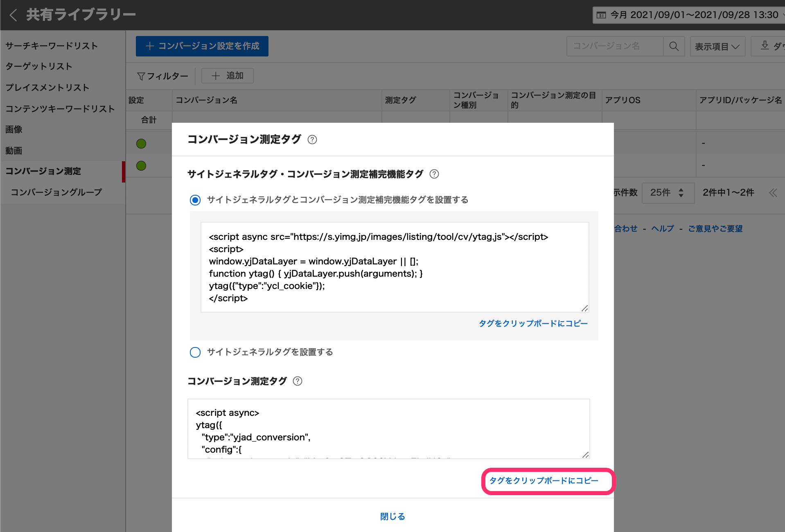Open ターゲットリスト in sidebar
This screenshot has width=785, height=532.
(x=39, y=66)
